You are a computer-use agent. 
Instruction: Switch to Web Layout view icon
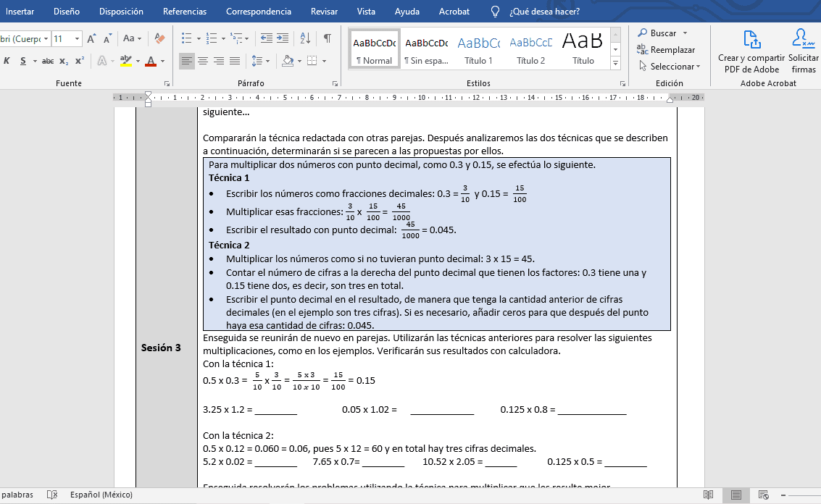[x=764, y=495]
